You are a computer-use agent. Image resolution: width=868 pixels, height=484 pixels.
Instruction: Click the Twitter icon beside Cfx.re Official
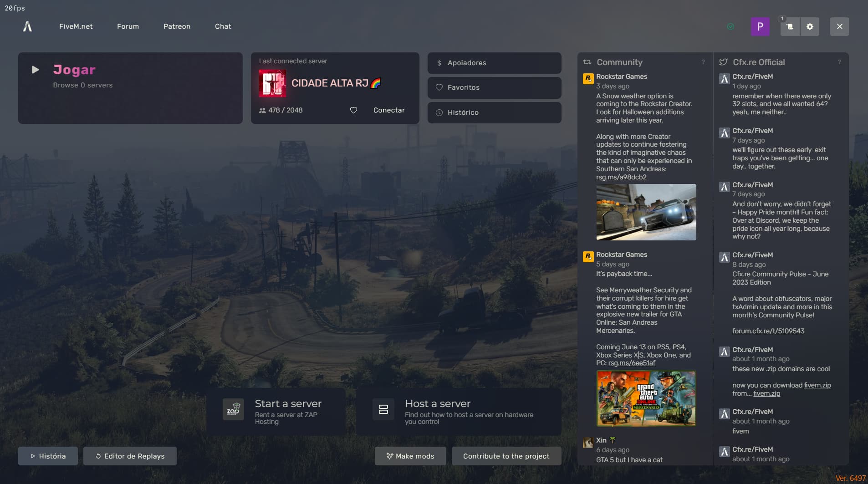pos(724,62)
